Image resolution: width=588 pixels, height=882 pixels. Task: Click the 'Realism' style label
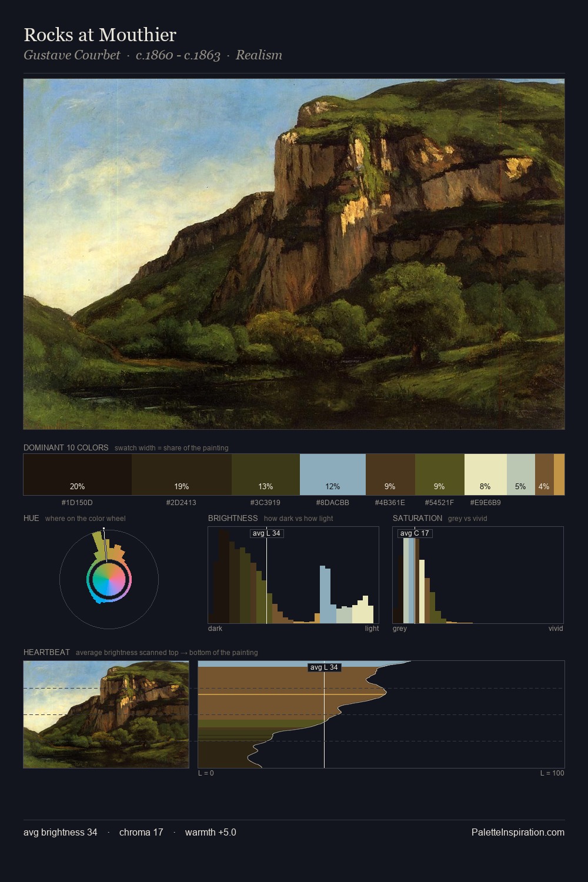pyautogui.click(x=259, y=55)
